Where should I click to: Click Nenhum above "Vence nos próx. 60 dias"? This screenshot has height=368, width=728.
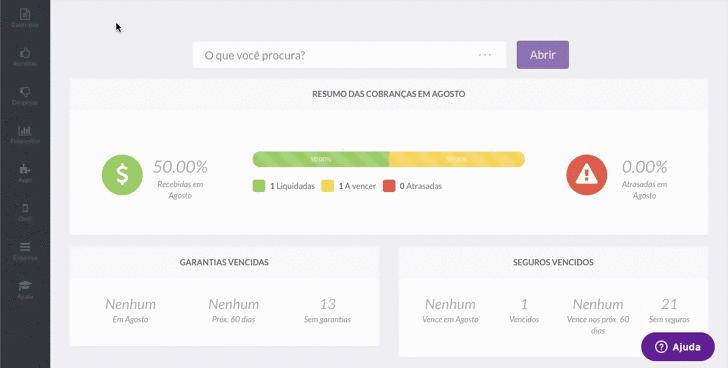click(598, 304)
